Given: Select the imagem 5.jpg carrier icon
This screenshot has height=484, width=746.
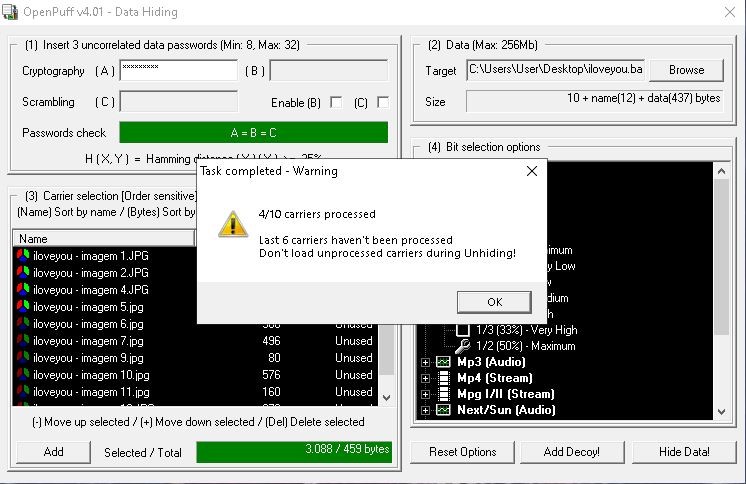Looking at the screenshot, I should coord(24,307).
